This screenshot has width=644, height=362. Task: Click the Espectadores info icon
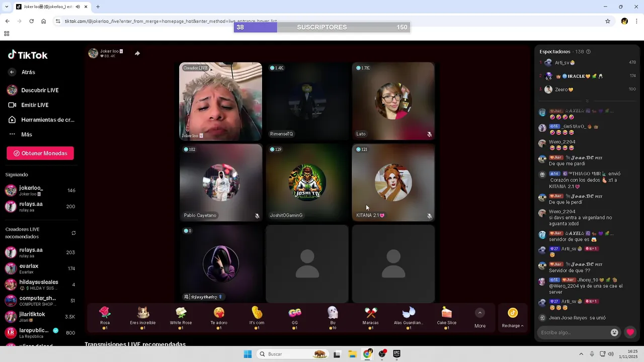pos(588,52)
